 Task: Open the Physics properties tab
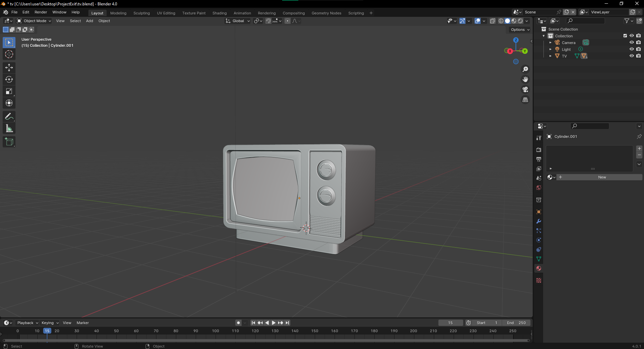539,240
